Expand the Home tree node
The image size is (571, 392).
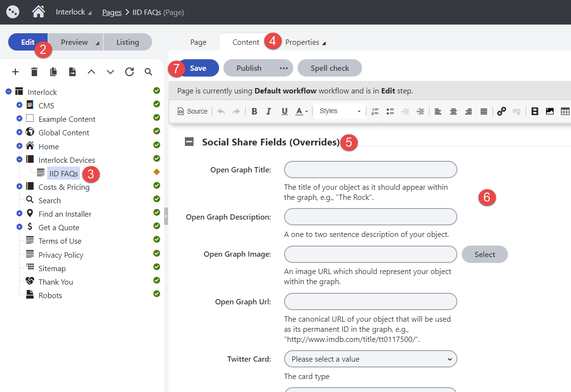[20, 146]
